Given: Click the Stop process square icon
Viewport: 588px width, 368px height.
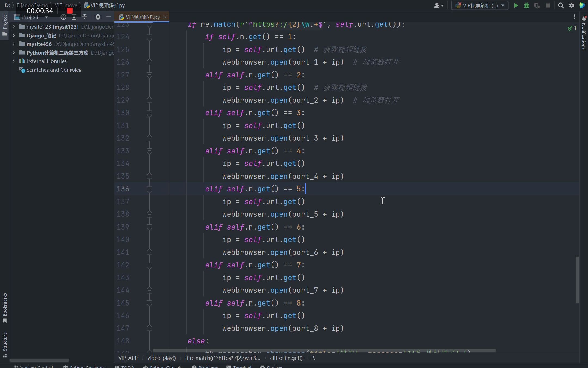Looking at the screenshot, I should click(548, 5).
